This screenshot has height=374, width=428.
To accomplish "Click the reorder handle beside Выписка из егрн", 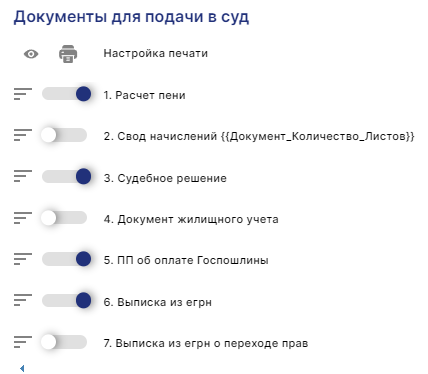I will point(23,300).
